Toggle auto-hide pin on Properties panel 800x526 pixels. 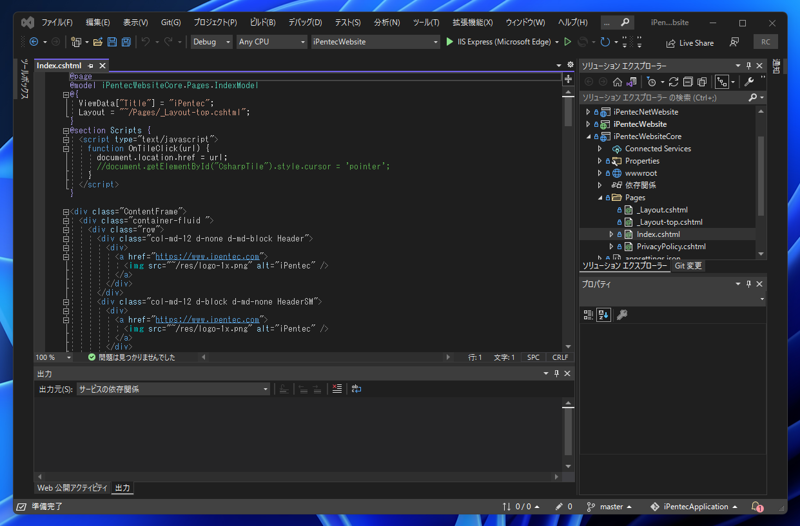click(748, 284)
